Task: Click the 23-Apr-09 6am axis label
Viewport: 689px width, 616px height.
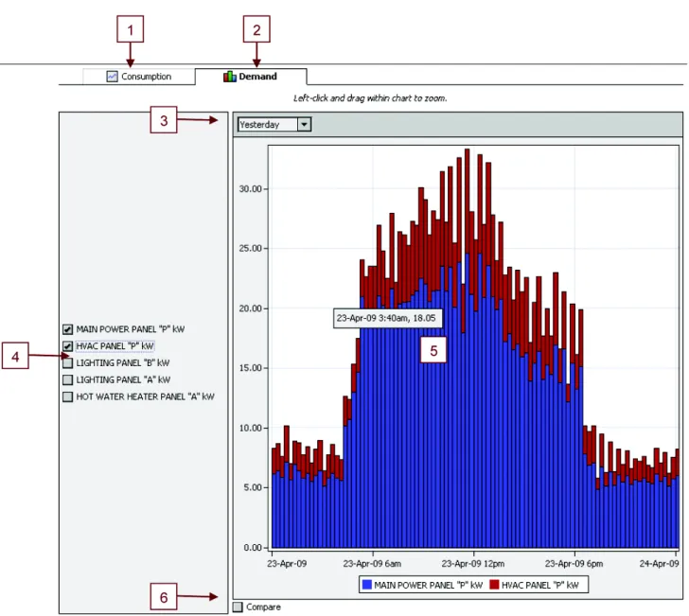Action: pos(372,564)
